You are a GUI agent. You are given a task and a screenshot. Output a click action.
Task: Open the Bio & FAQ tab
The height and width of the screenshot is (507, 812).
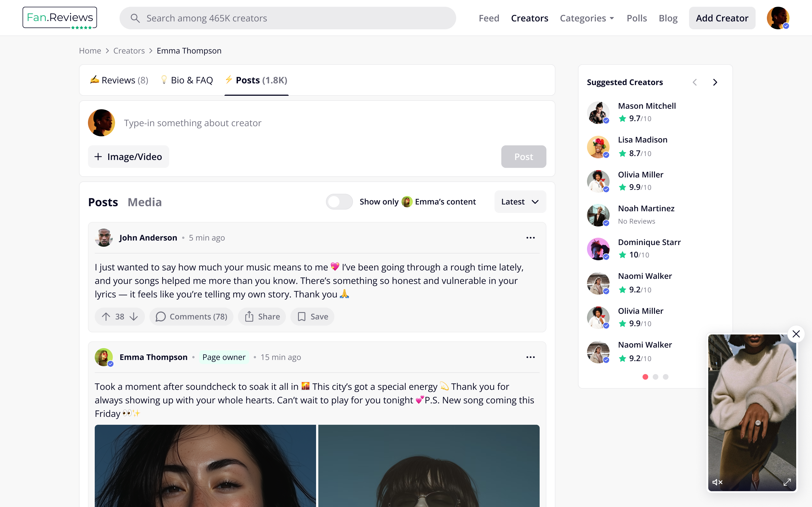(187, 80)
